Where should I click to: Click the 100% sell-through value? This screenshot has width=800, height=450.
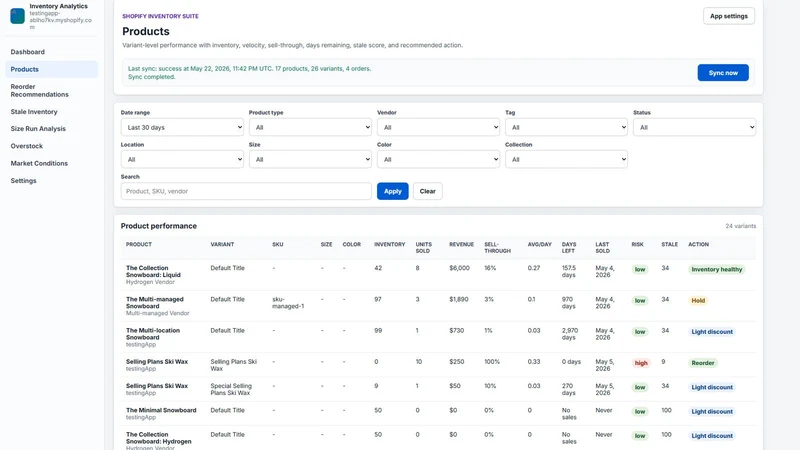point(492,362)
